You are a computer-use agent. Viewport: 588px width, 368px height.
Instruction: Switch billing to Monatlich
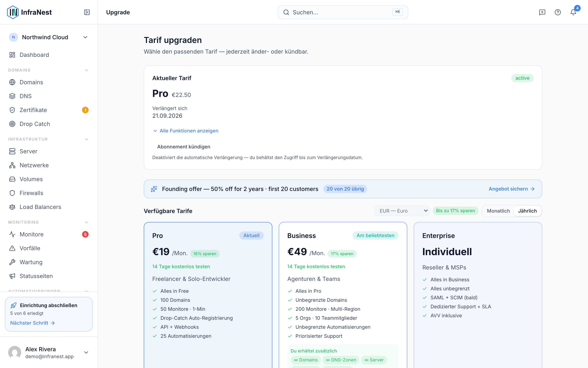coord(498,211)
